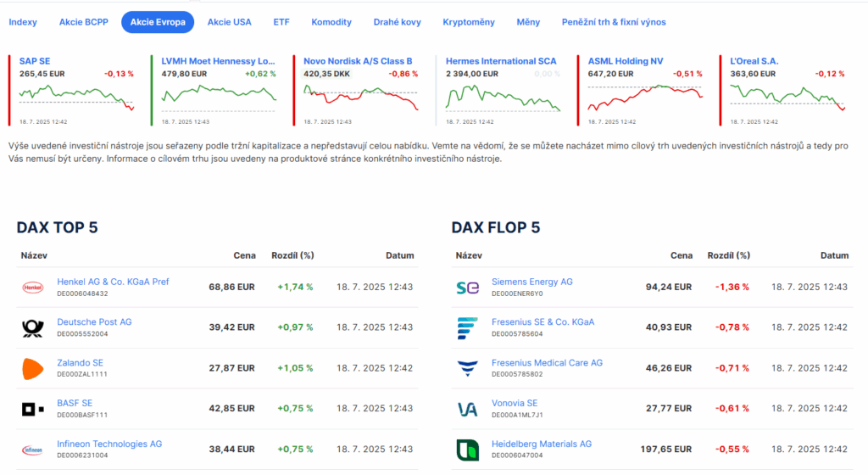
Task: Select the Akcie Evropa tab
Action: tap(158, 22)
